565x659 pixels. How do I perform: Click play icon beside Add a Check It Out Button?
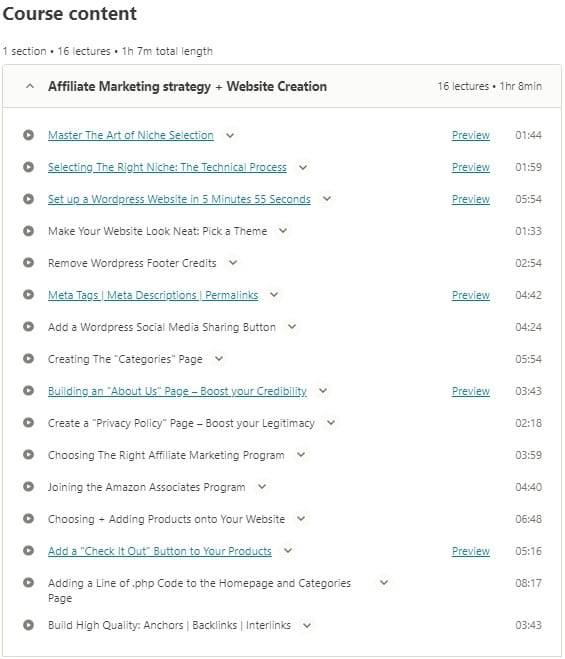click(29, 551)
